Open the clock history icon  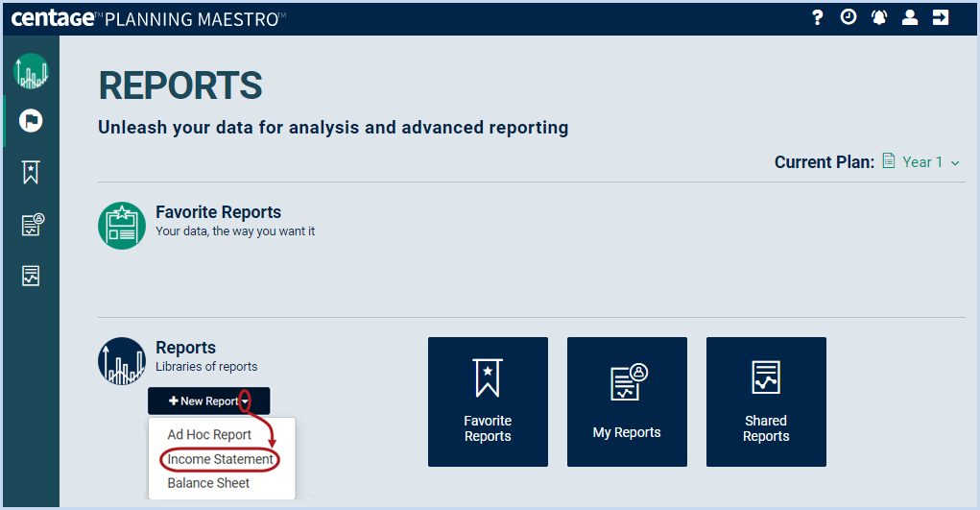coord(849,17)
